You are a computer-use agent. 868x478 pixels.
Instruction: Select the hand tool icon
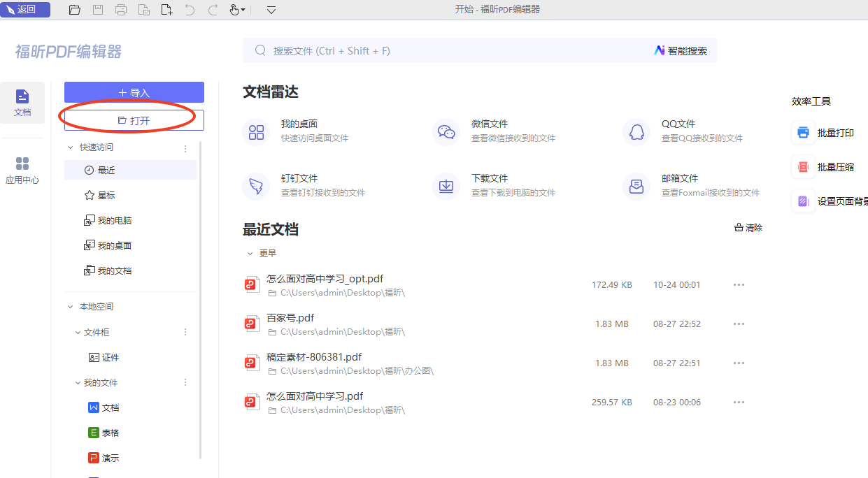235,10
